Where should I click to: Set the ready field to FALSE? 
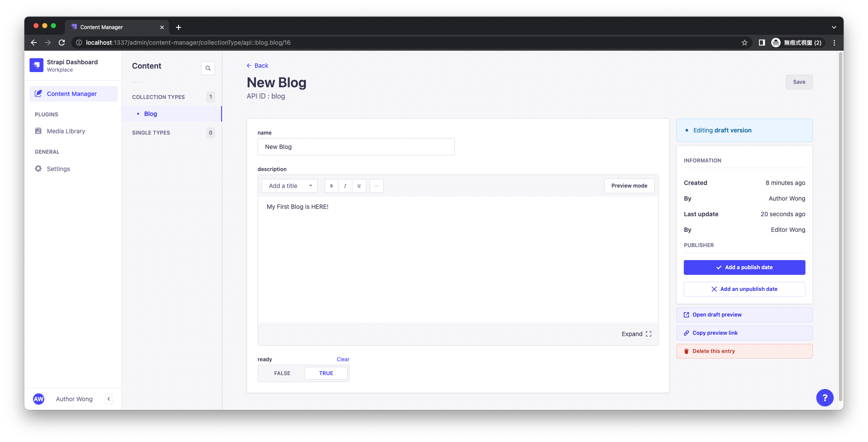point(282,373)
